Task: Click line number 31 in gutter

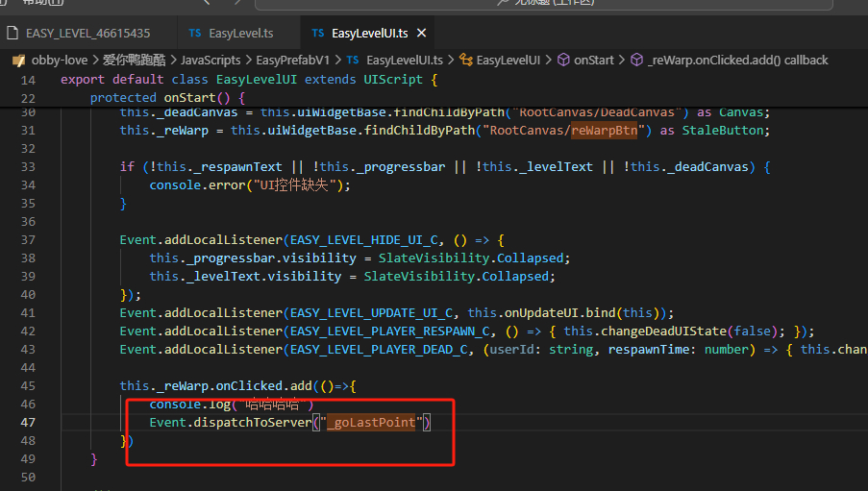Action: 28,131
